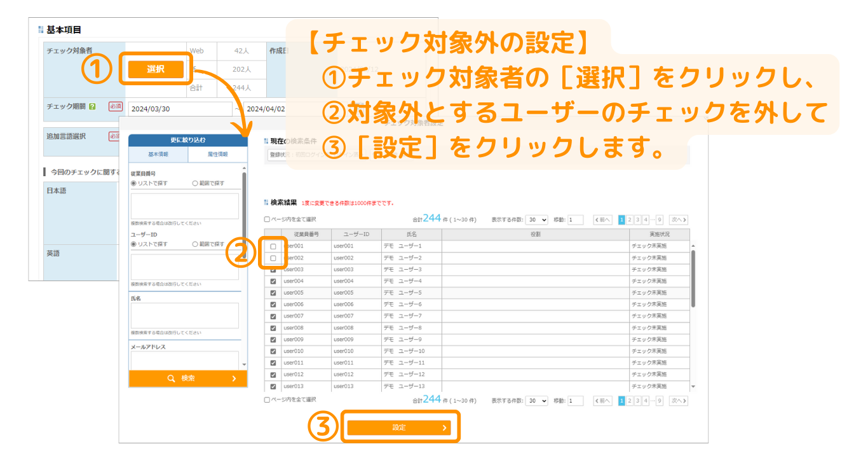Click the orange 選択 button

point(156,69)
